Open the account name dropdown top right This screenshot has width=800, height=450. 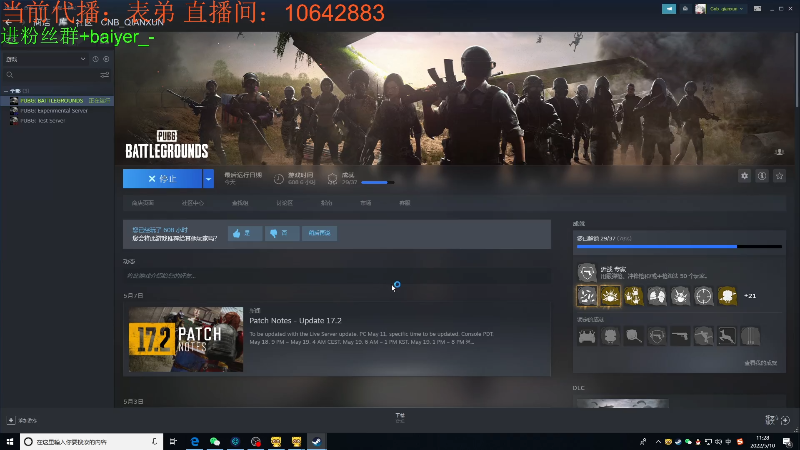pos(726,9)
